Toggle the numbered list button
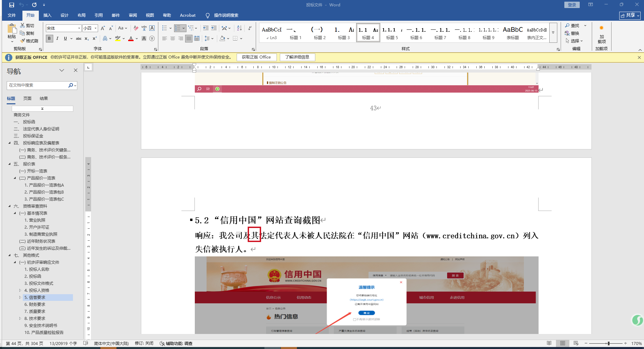Image resolution: width=644 pixels, height=349 pixels. pos(178,28)
